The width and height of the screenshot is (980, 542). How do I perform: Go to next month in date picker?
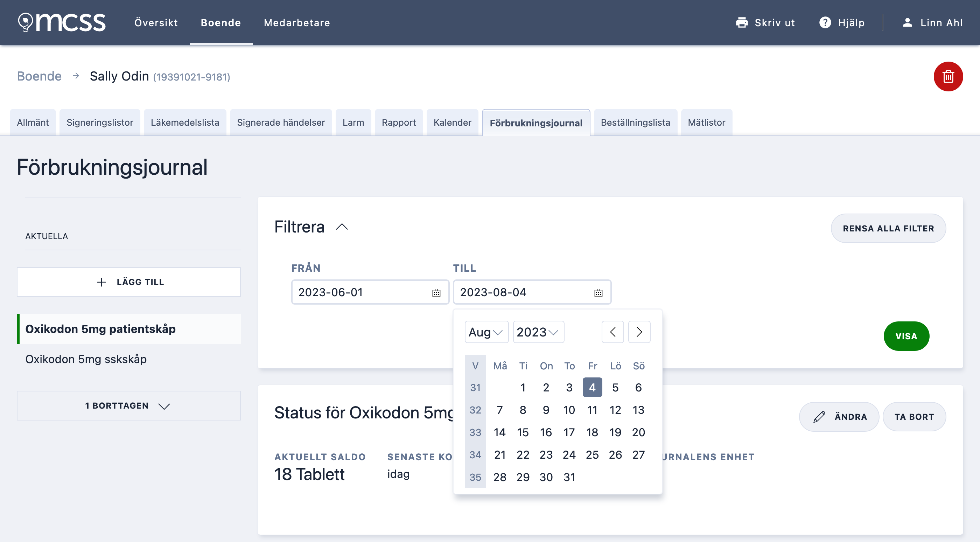[639, 332]
